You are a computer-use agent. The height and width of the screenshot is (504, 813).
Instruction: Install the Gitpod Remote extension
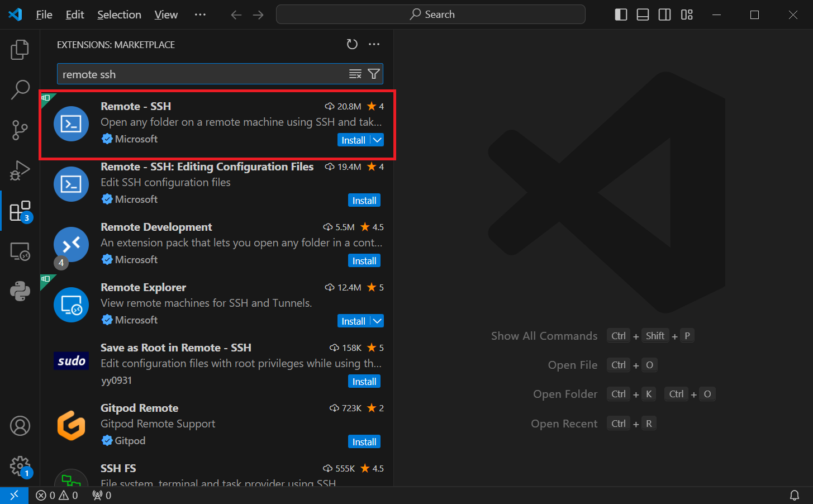(364, 442)
